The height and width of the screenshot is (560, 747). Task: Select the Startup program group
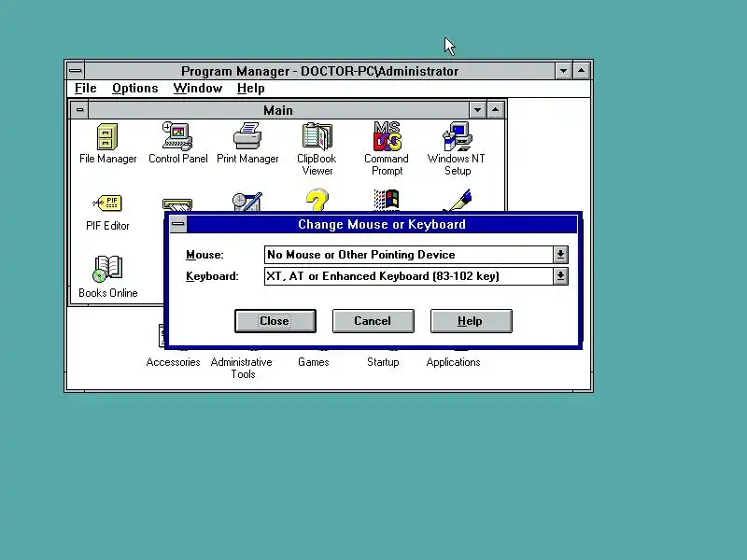(383, 362)
